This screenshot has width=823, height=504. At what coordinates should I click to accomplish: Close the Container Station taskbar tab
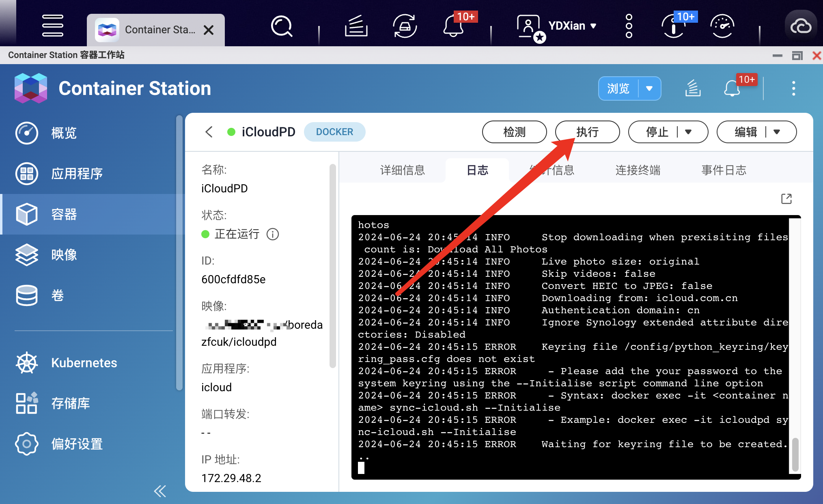click(209, 30)
